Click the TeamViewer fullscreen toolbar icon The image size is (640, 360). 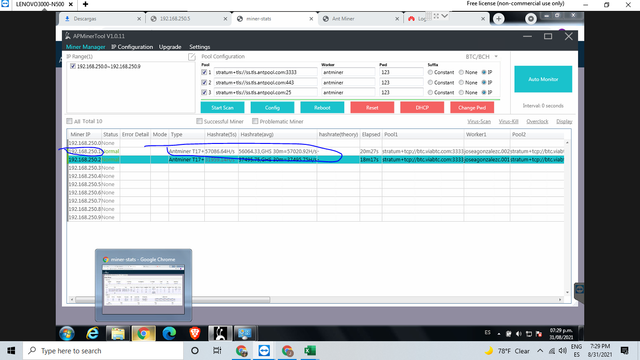click(436, 16)
